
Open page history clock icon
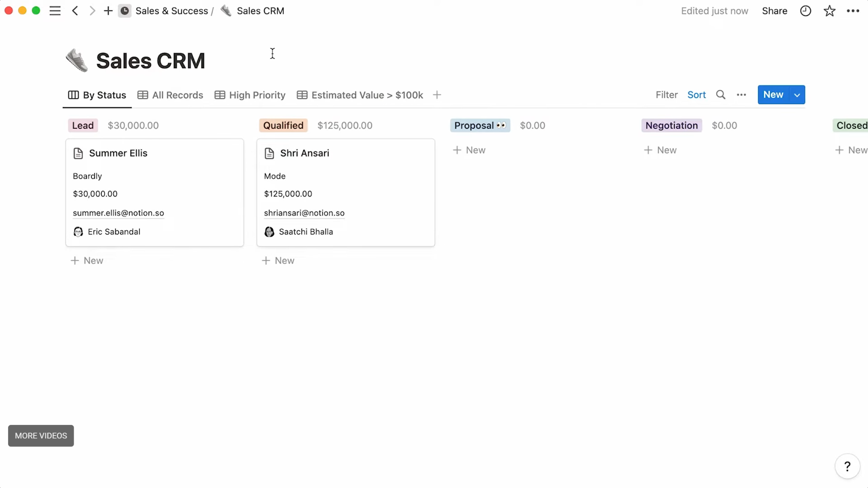pos(805,11)
